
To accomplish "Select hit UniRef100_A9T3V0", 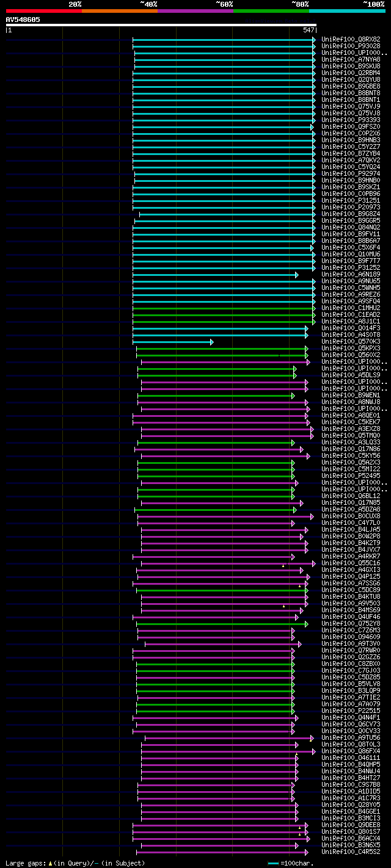I will [351, 643].
